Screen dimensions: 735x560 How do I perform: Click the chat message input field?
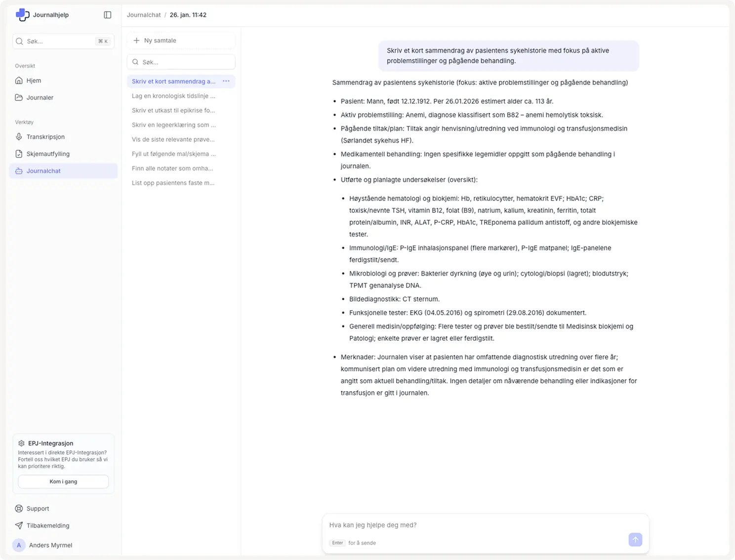tap(474, 525)
